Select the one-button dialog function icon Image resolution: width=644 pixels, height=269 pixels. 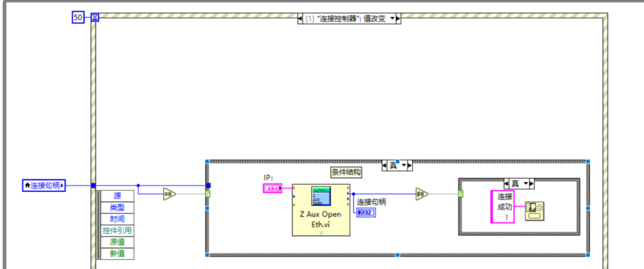pos(534,212)
